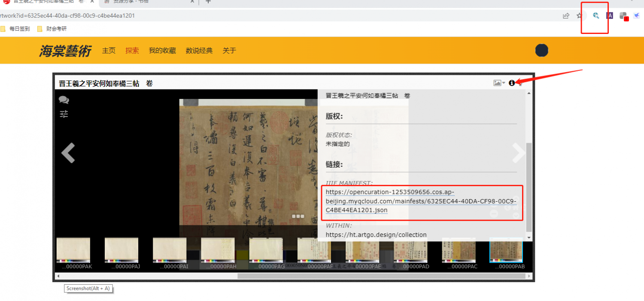Close the 资源分享 browser tab
This screenshot has height=301, width=644.
tap(192, 2)
